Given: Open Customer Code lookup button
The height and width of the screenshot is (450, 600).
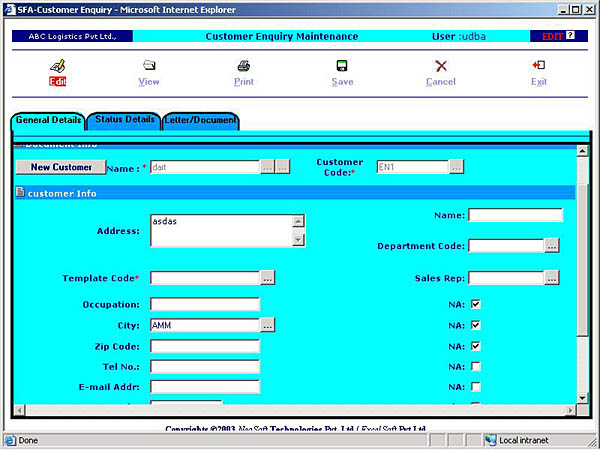Looking at the screenshot, I should click(456, 167).
